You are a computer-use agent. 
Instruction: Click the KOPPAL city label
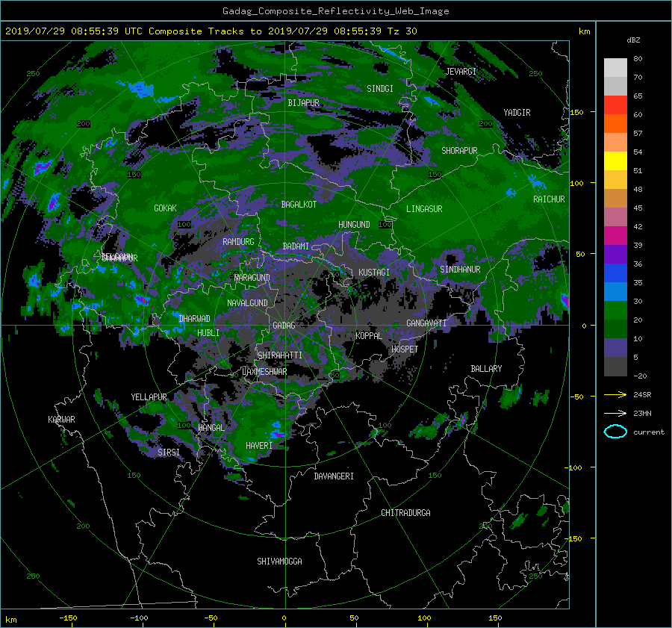(369, 336)
